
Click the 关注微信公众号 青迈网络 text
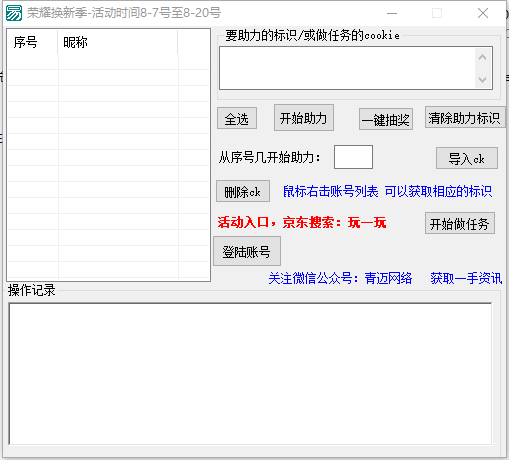point(340,278)
